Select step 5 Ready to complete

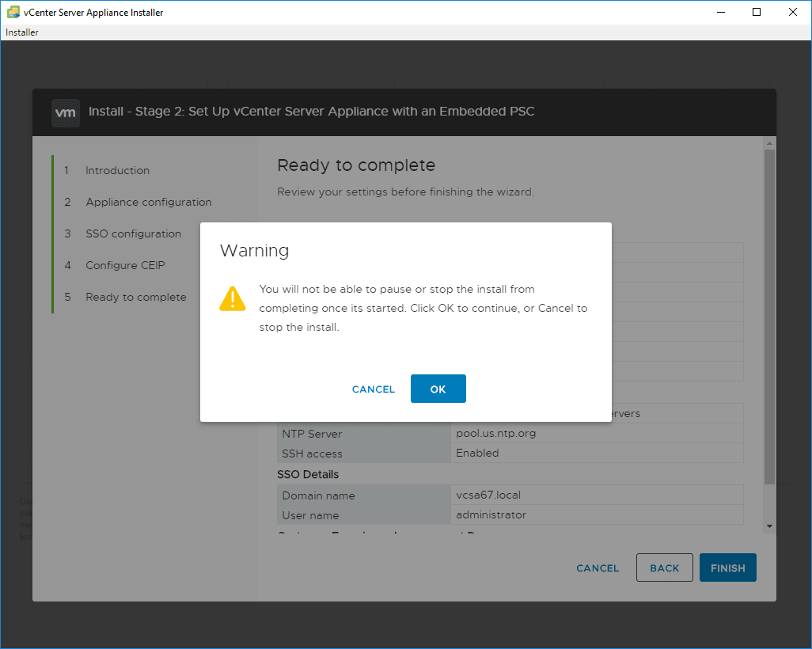click(x=135, y=297)
